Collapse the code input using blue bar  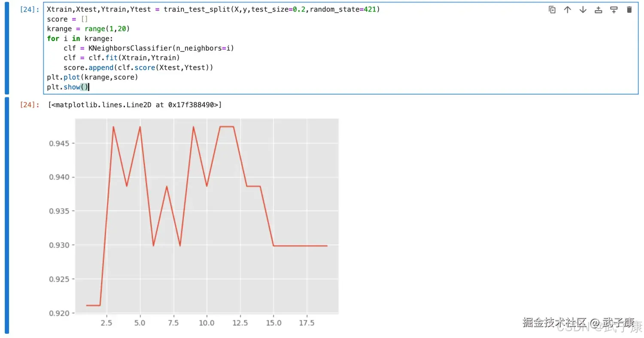(x=6, y=48)
